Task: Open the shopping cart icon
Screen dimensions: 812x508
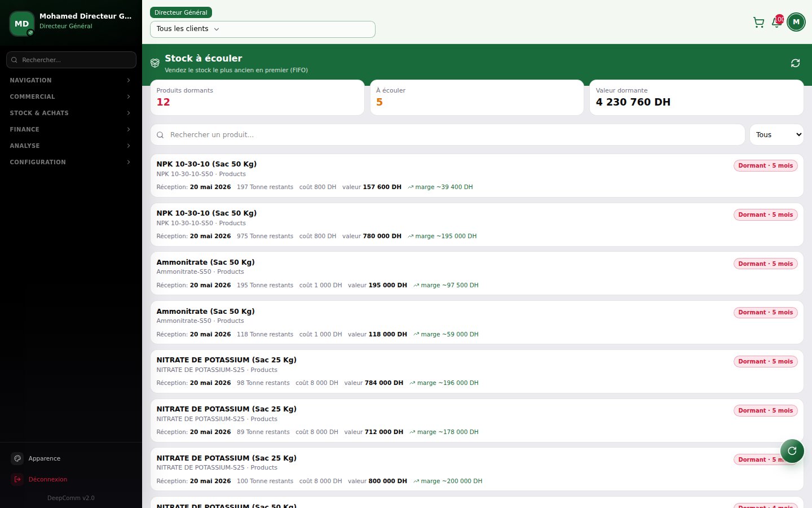Action: pos(758,23)
